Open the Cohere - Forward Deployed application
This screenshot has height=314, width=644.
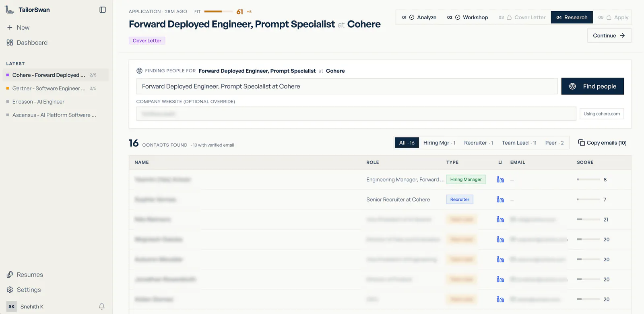pyautogui.click(x=56, y=75)
